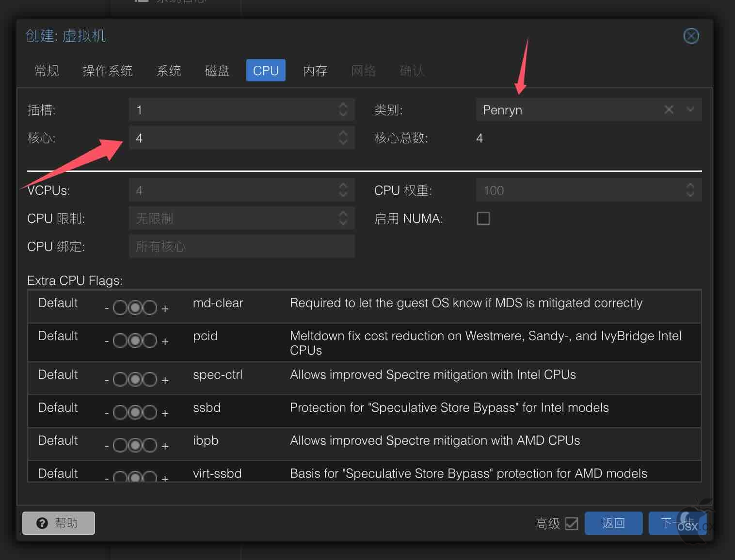The height and width of the screenshot is (560, 735).
Task: Enable the 启用 NUMA checkbox
Action: coord(483,218)
